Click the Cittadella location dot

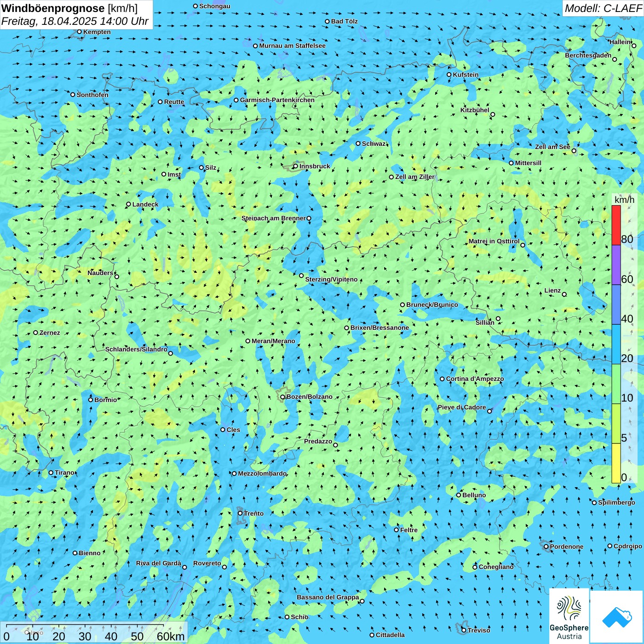[372, 635]
